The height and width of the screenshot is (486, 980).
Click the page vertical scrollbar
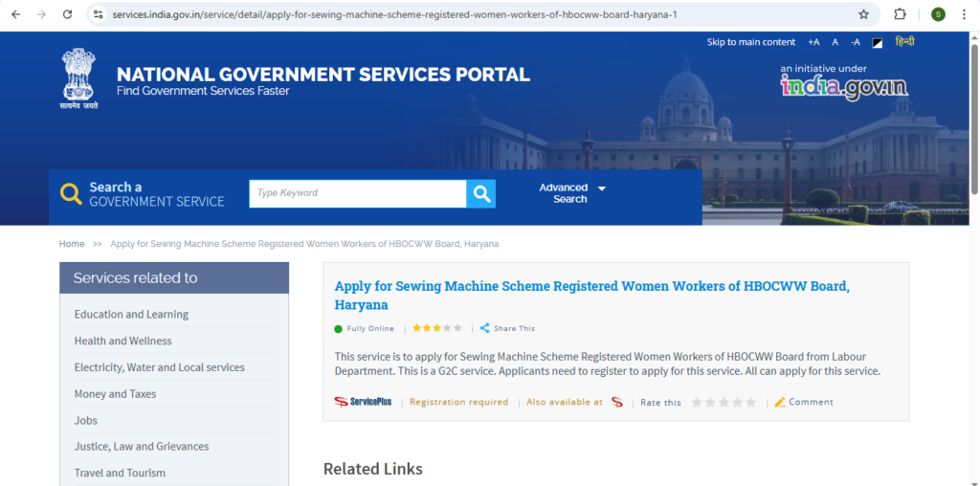tap(974, 119)
